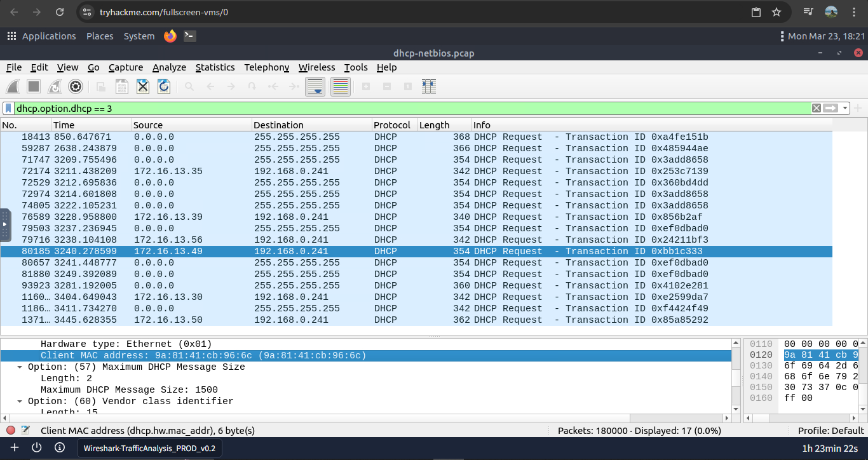Open display filter bookmarks
The height and width of the screenshot is (460, 868).
9,109
